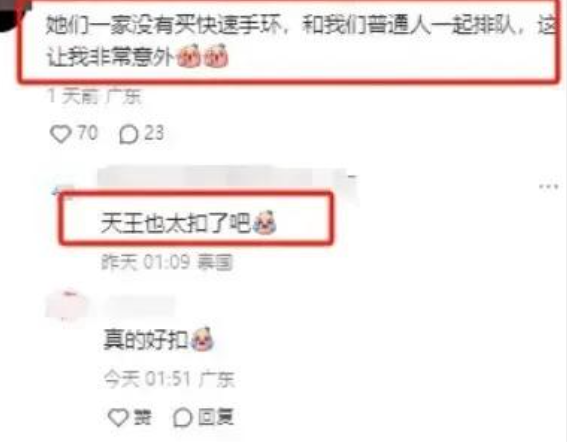
Task: Select the highlighted reply 天王也太扣了吧
Action: [x=176, y=222]
